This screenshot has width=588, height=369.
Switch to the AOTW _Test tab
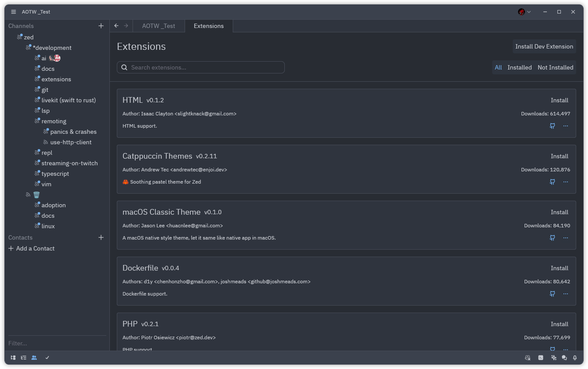(x=159, y=26)
